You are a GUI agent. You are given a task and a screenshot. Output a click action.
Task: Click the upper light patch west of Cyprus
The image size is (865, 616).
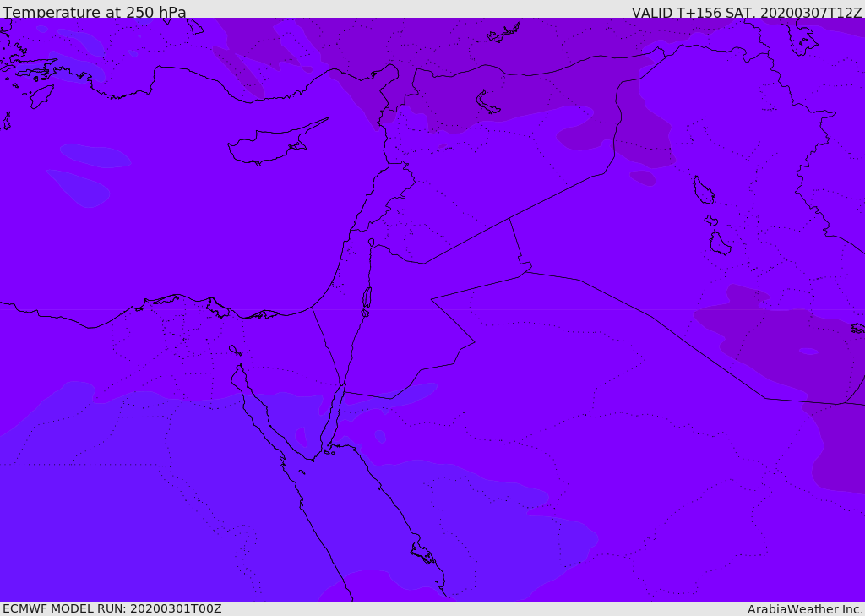click(x=95, y=155)
